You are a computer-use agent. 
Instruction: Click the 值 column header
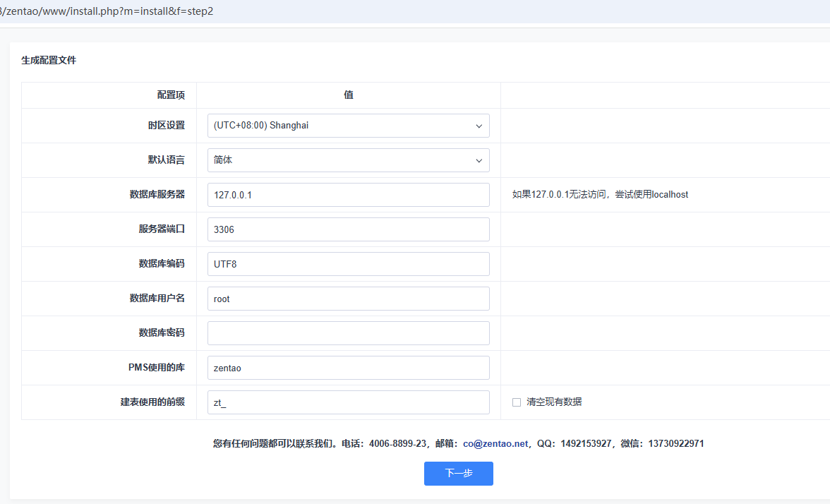[x=348, y=95]
